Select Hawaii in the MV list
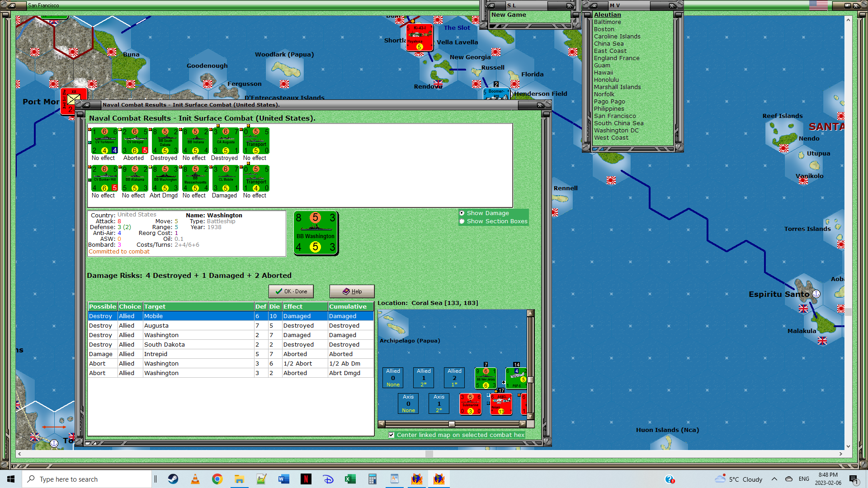This screenshot has height=488, width=868. pyautogui.click(x=603, y=72)
